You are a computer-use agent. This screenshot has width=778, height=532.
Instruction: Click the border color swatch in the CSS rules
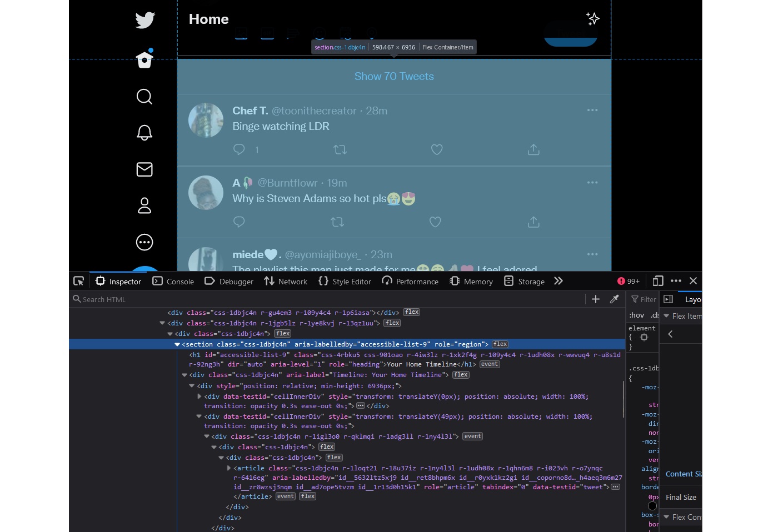(652, 506)
